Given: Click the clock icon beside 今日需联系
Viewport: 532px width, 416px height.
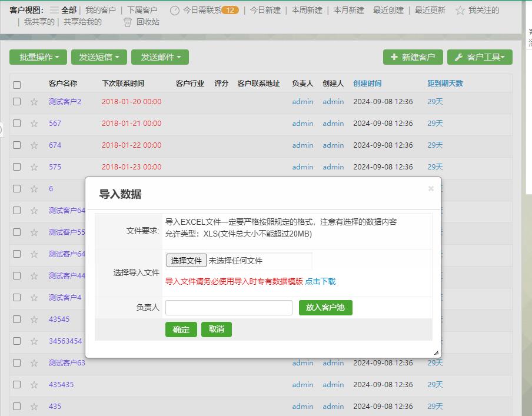Looking at the screenshot, I should (175, 10).
